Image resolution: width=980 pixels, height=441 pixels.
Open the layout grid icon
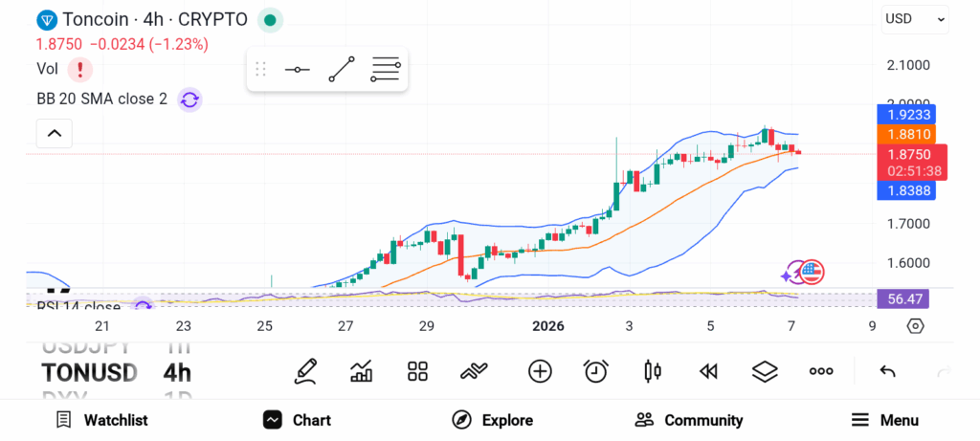pyautogui.click(x=417, y=371)
